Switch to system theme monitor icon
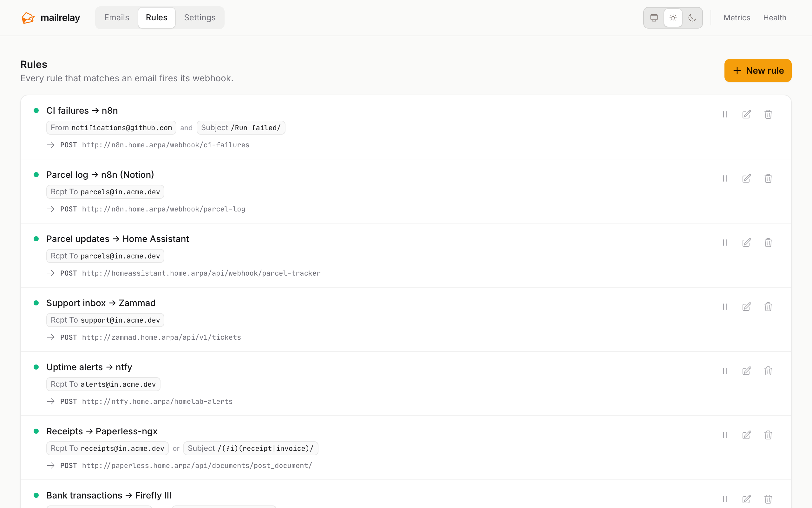 [x=654, y=18]
